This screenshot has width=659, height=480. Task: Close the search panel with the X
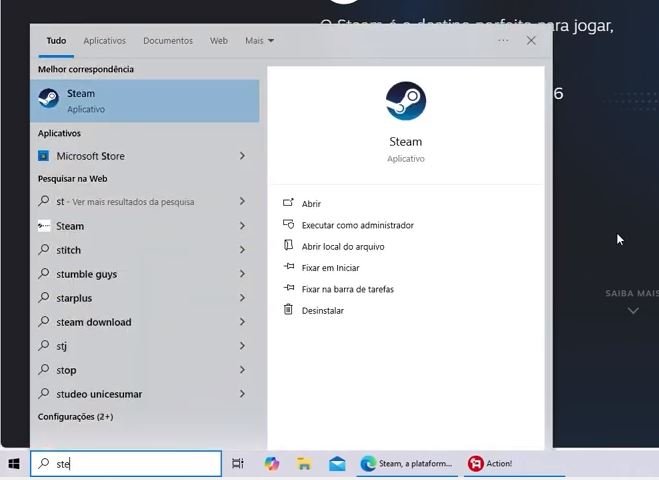coord(531,40)
